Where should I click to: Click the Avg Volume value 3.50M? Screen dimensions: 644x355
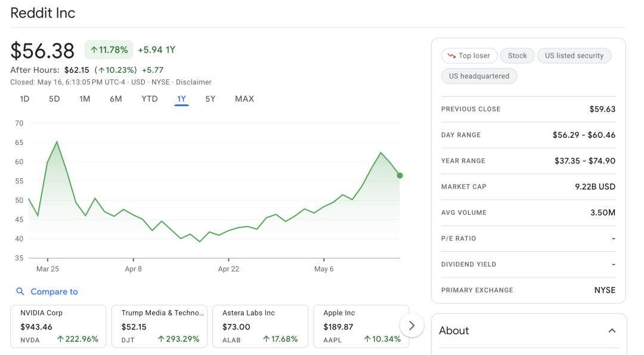tap(603, 213)
